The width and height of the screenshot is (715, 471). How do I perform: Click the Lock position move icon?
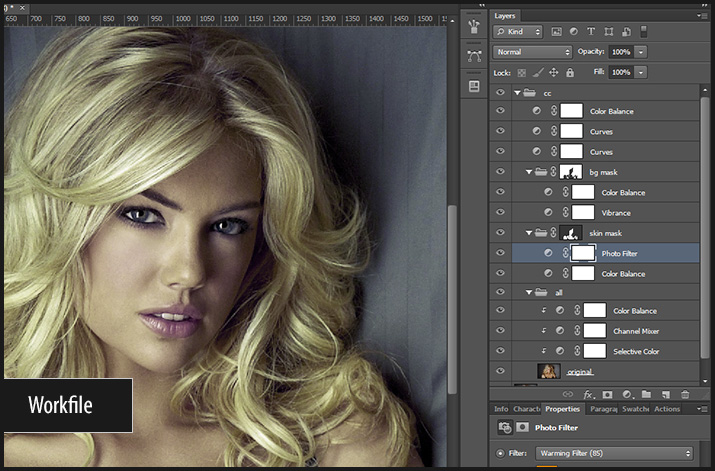pos(554,73)
